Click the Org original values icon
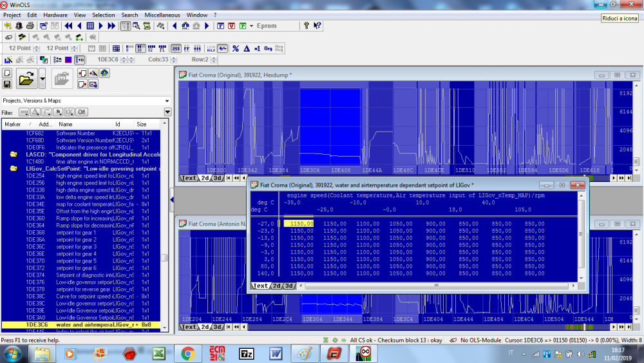This screenshot has height=363, width=644. pos(268,48)
